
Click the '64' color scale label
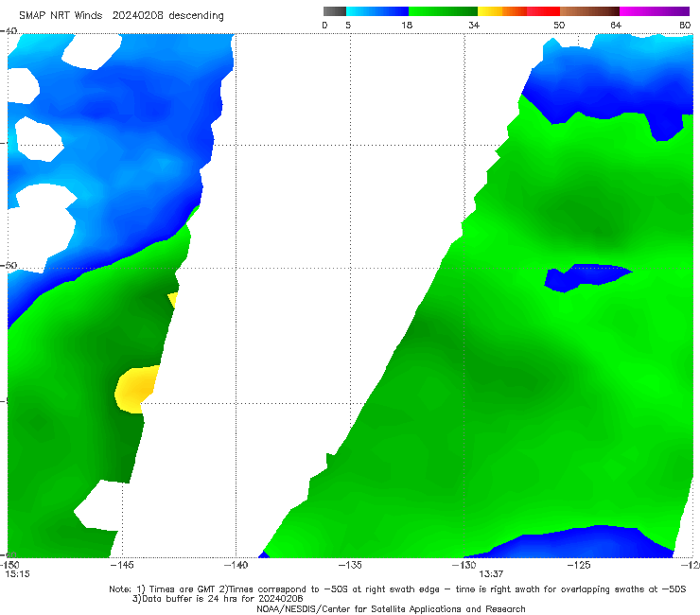point(616,25)
